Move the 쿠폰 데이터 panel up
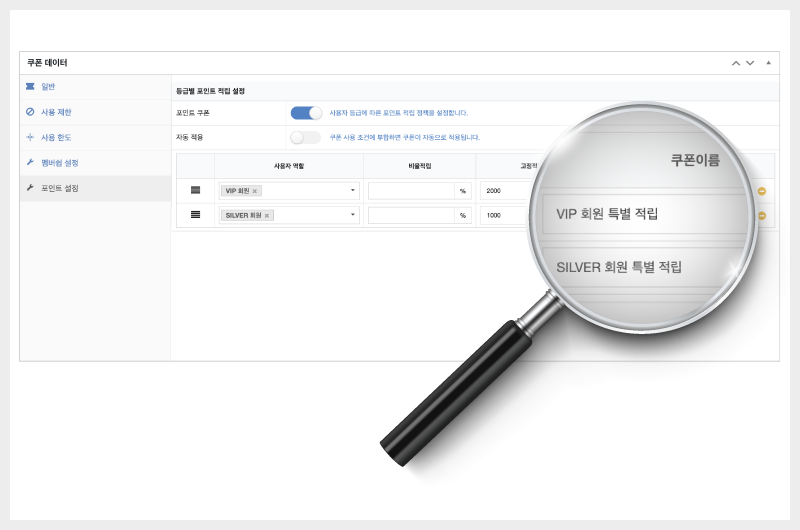 [736, 63]
